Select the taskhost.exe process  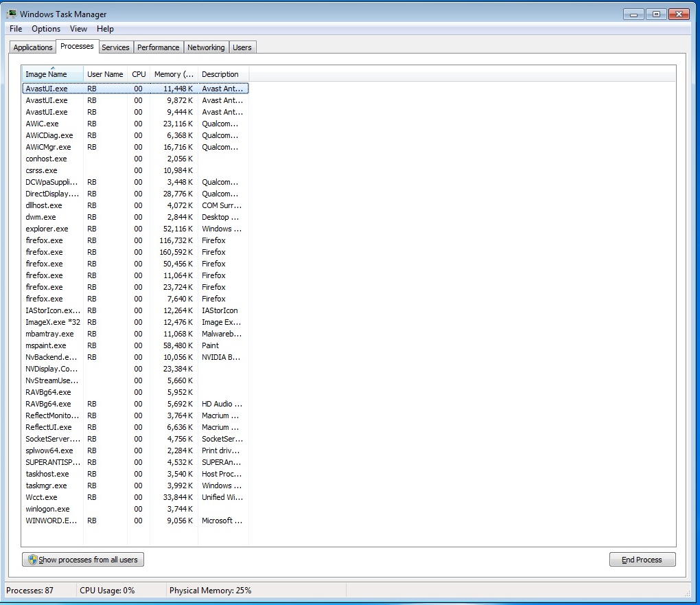coord(135,474)
